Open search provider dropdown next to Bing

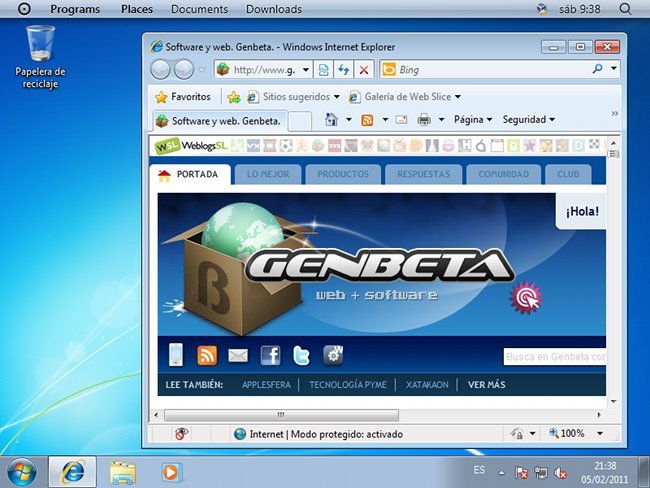[614, 68]
